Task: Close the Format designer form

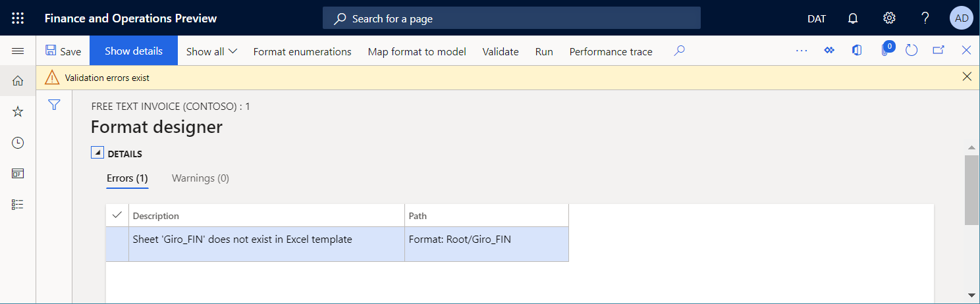Action: (x=966, y=51)
